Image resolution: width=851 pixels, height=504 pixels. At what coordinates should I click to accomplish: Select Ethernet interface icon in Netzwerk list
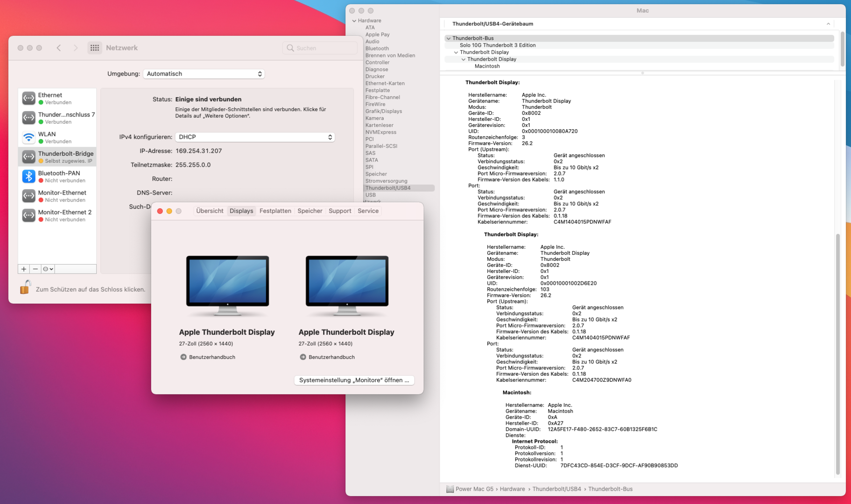coord(29,98)
